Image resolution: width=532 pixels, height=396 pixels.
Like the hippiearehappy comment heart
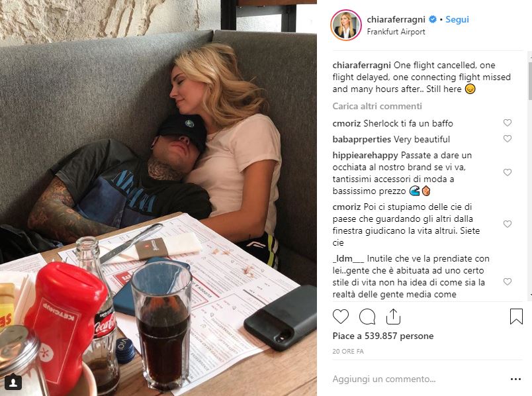[508, 172]
